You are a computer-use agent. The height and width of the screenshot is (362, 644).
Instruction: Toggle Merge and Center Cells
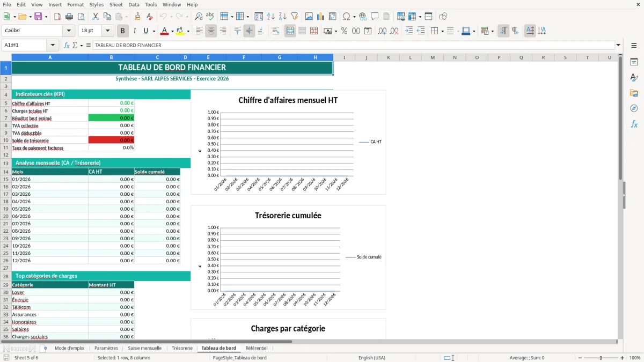[290, 31]
